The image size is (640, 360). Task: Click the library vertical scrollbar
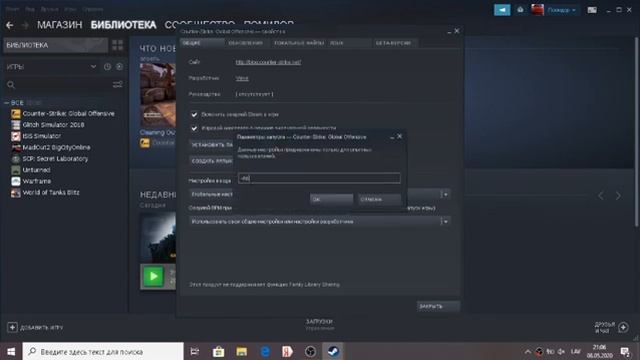[636, 131]
